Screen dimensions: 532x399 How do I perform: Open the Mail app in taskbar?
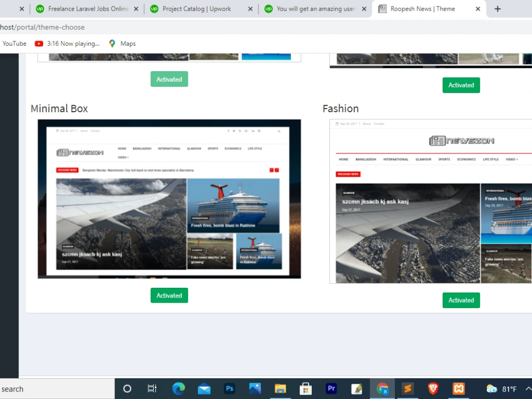204,389
